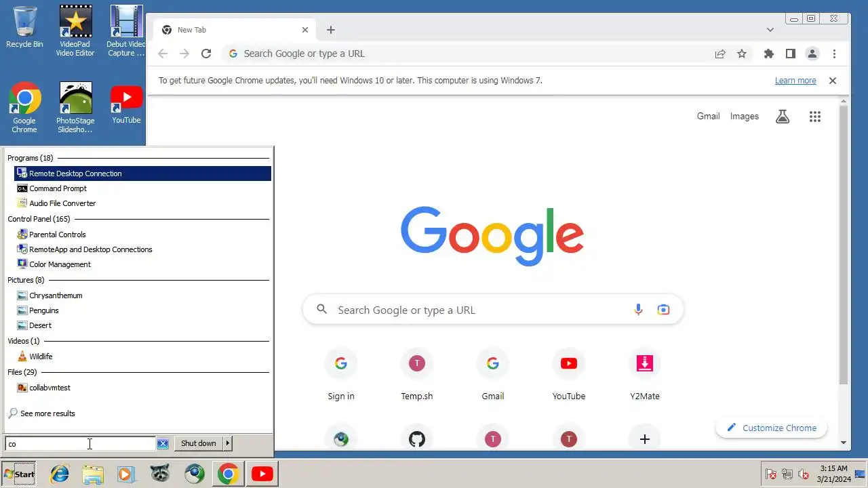Open the Extensions puzzle icon

pos(768,54)
